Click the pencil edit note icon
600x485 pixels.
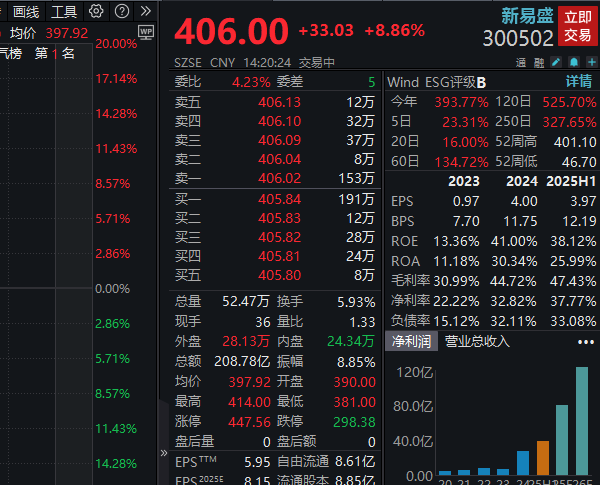[x=556, y=62]
